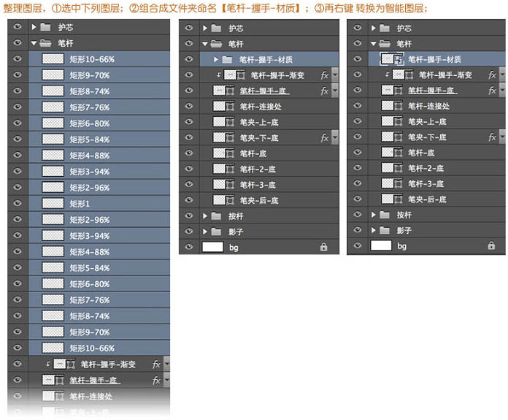Select the 矩形1 layer name

[80, 204]
